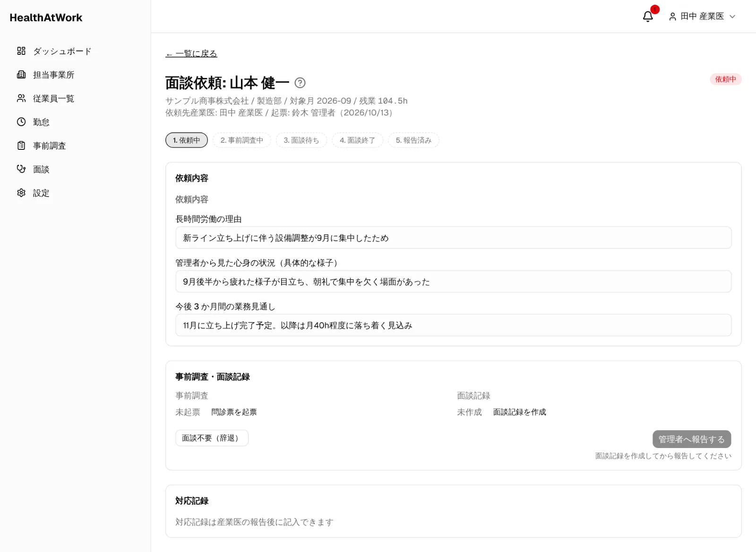756x552 pixels.
Task: Click the 対応記録 section heading
Action: click(192, 501)
